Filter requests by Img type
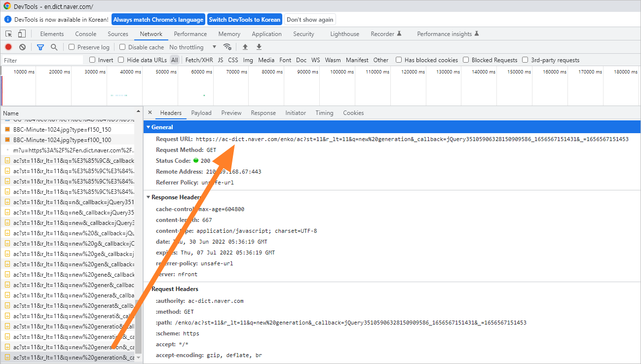Screen dimensions: 641x364 click(248, 60)
